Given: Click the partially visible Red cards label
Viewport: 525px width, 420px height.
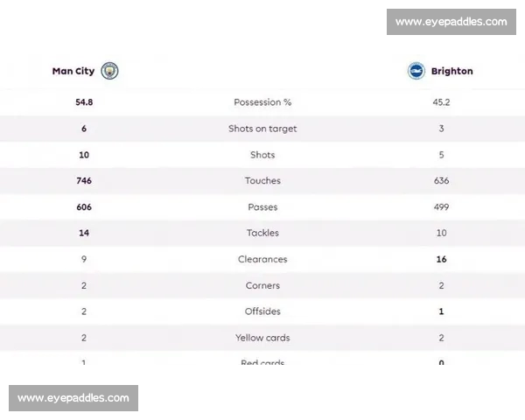Looking at the screenshot, I should [262, 362].
